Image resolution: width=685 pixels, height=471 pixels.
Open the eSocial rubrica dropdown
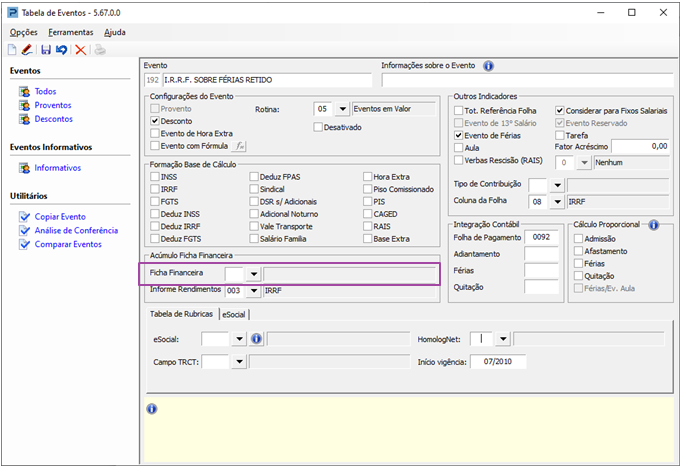click(239, 339)
